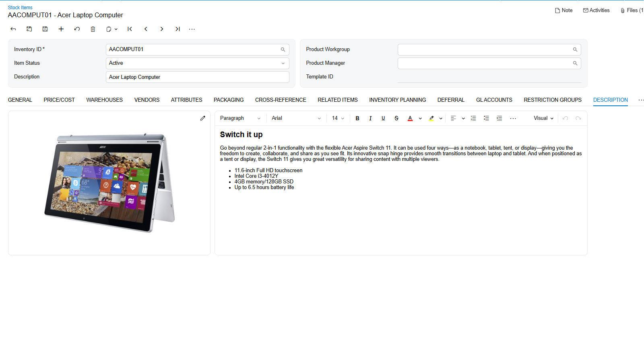Click the editor undo arrow

[x=565, y=118]
